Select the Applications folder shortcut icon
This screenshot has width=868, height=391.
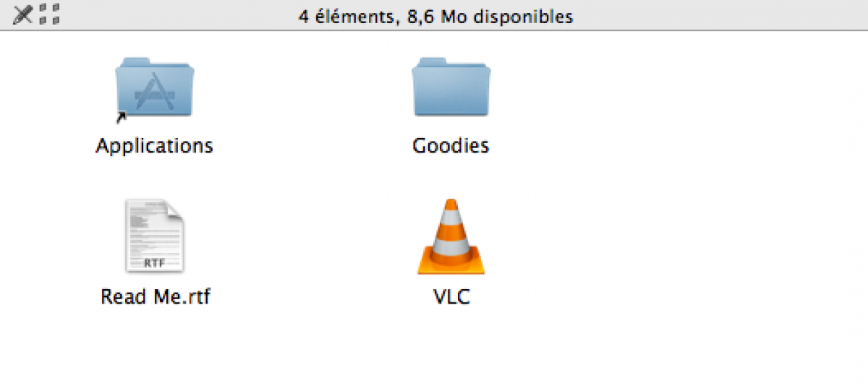tap(155, 87)
